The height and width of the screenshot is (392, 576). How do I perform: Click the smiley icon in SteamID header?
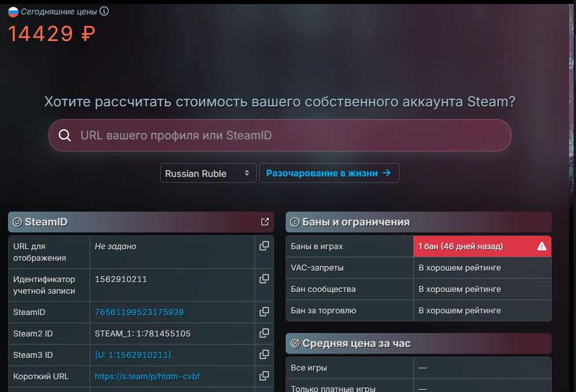click(x=17, y=222)
